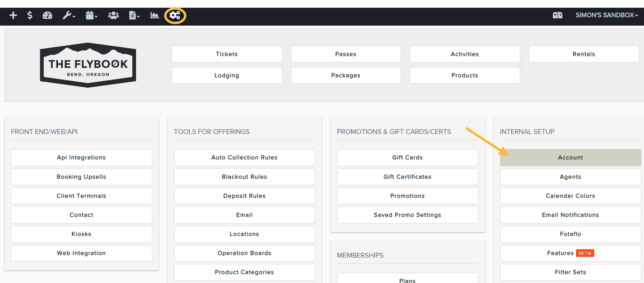Open the document reports dropdown
Screen dimensions: 644x283
click(x=134, y=15)
